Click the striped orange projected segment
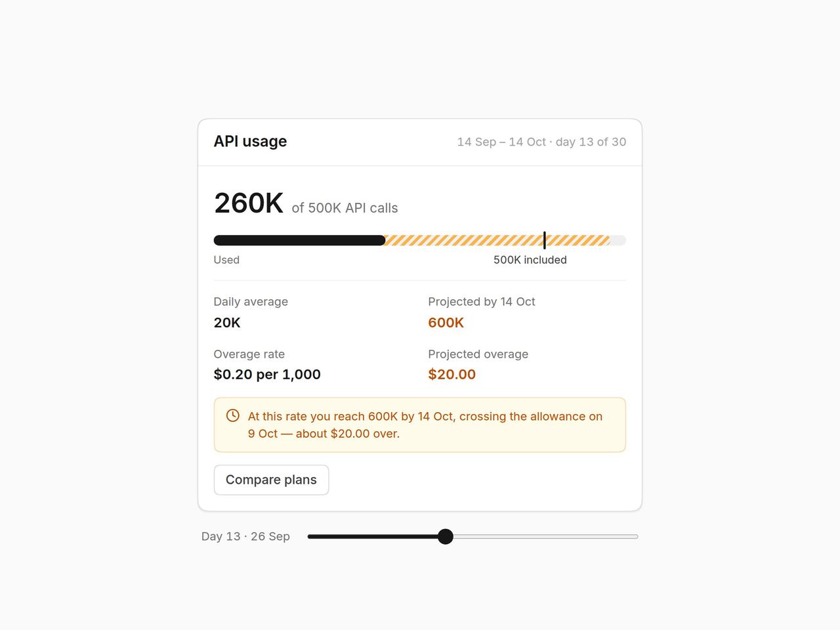The width and height of the screenshot is (840, 630). coord(497,240)
